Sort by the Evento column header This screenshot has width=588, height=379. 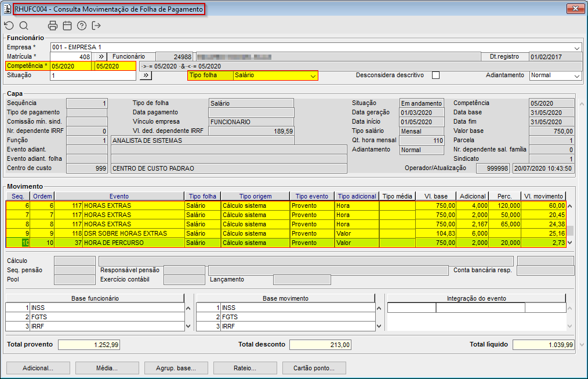coord(119,196)
